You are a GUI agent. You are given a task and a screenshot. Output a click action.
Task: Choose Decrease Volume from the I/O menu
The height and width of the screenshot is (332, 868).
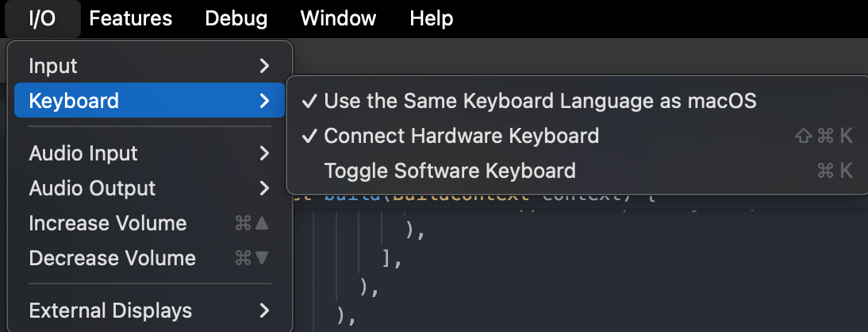112,259
